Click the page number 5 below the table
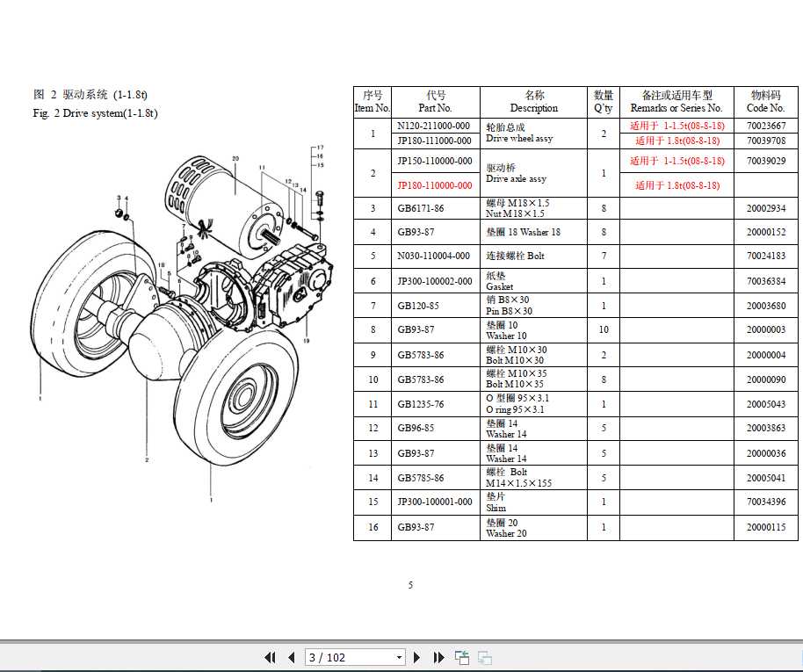This screenshot has height=672, width=803. (409, 585)
